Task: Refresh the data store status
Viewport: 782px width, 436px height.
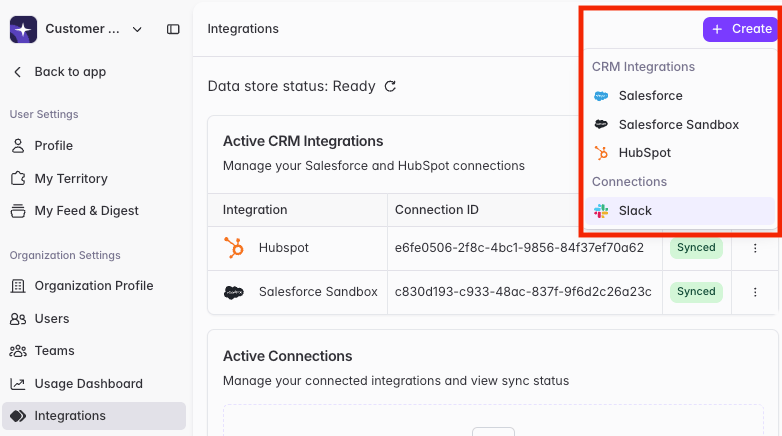Action: (x=390, y=86)
